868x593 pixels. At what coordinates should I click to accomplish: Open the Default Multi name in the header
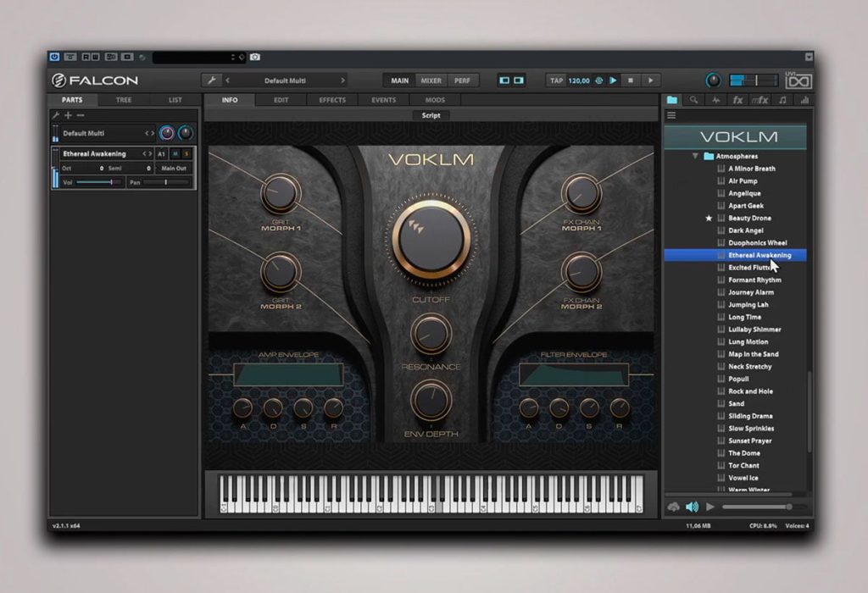285,80
